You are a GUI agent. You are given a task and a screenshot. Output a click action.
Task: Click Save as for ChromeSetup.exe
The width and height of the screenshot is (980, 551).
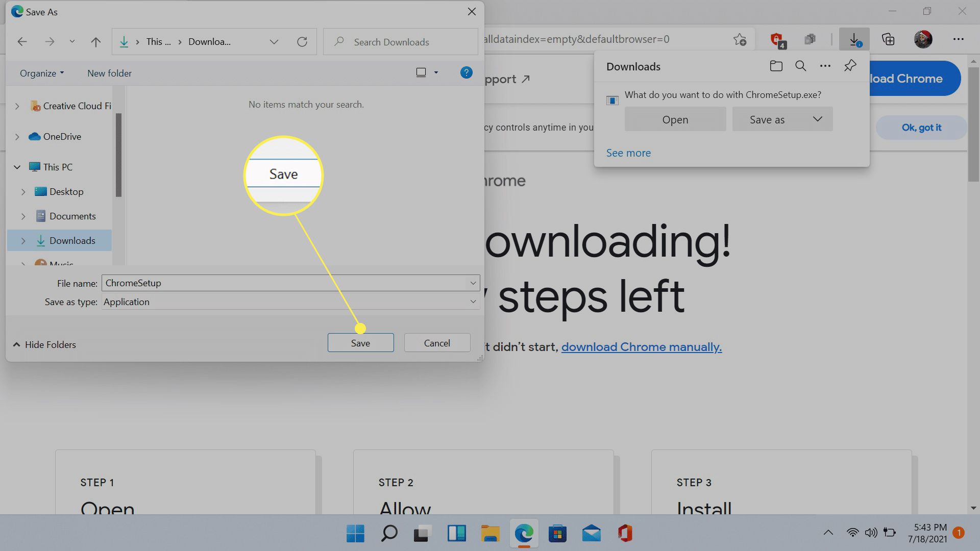pyautogui.click(x=767, y=119)
